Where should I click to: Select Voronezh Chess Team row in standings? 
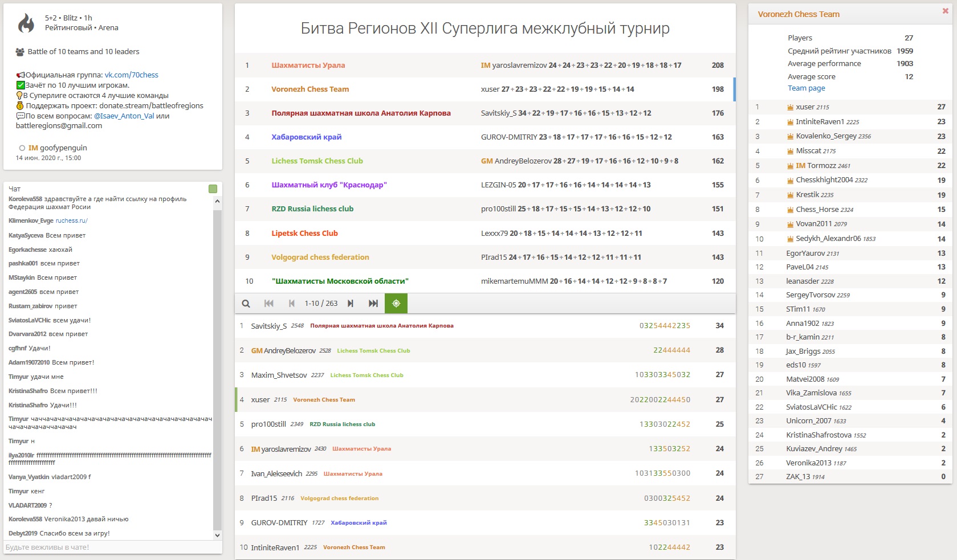(485, 89)
